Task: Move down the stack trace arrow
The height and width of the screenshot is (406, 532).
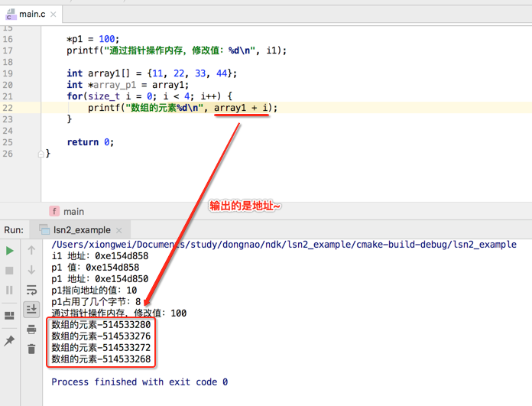Action: [x=31, y=270]
